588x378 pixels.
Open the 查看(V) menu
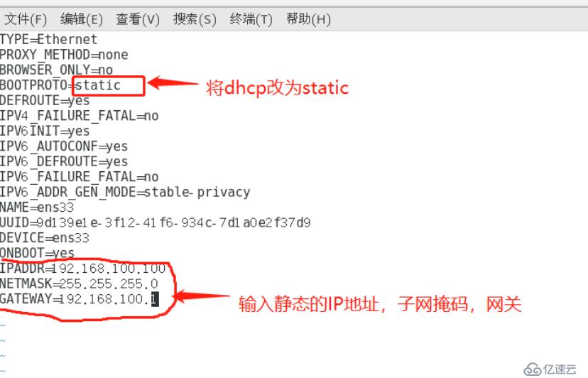[138, 18]
